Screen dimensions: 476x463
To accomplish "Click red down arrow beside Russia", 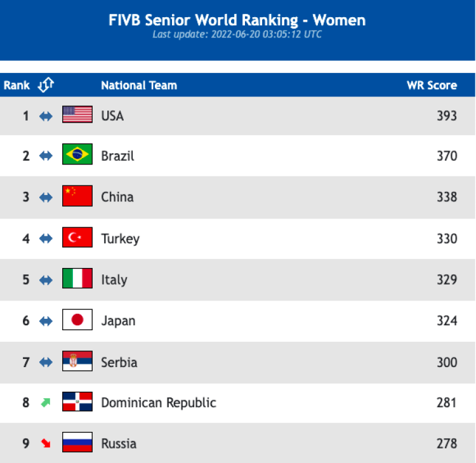I will (46, 443).
